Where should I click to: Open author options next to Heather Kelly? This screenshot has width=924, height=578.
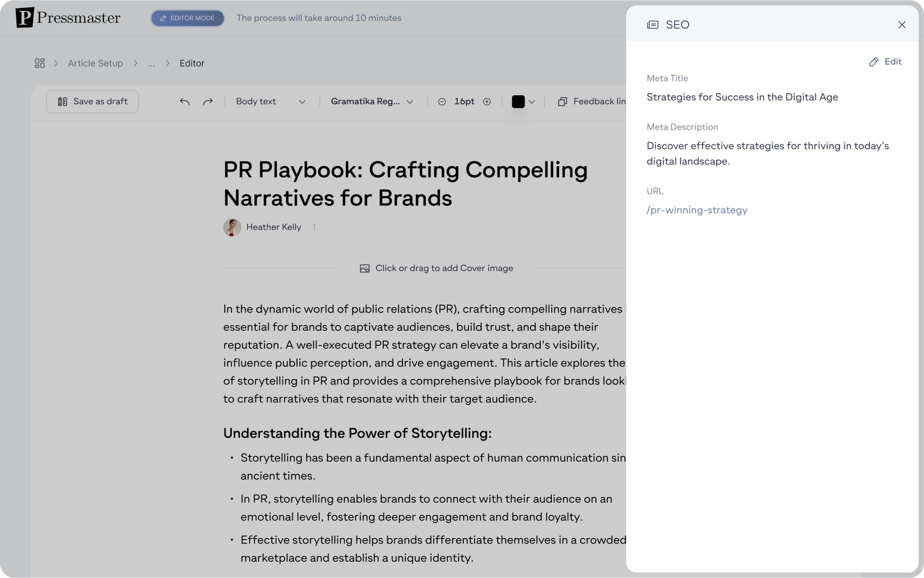click(314, 228)
